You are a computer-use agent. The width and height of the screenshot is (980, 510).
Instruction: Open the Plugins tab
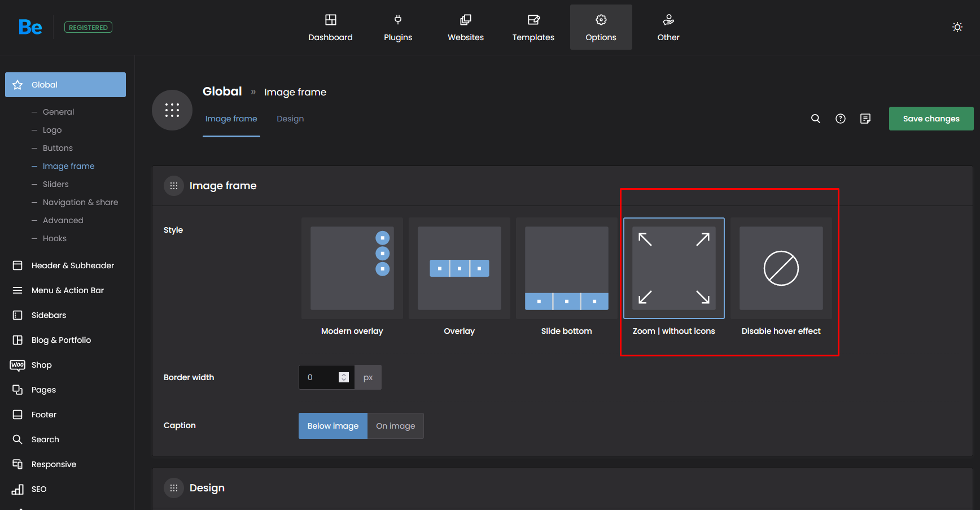398,27
